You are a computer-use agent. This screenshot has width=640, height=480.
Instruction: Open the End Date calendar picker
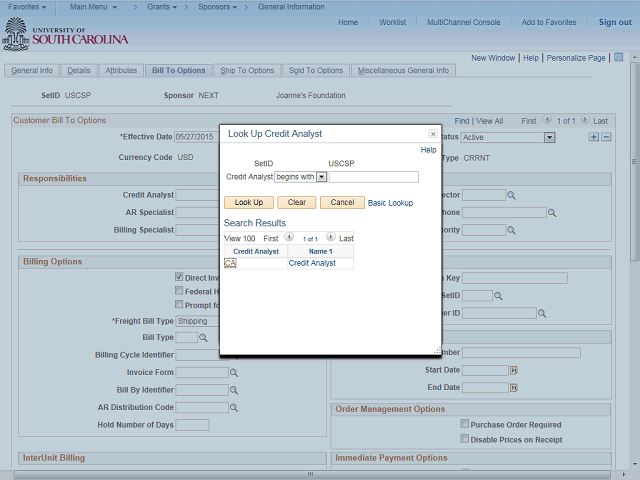[514, 387]
